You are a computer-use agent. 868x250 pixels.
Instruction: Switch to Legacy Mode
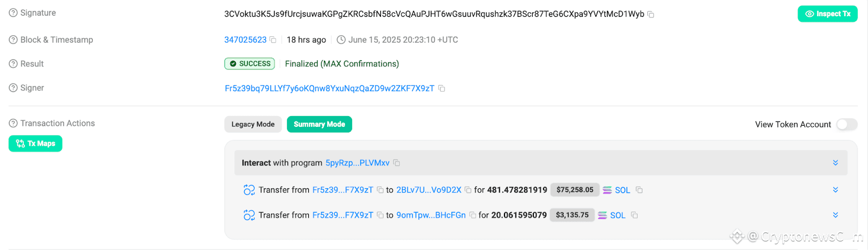click(x=253, y=124)
